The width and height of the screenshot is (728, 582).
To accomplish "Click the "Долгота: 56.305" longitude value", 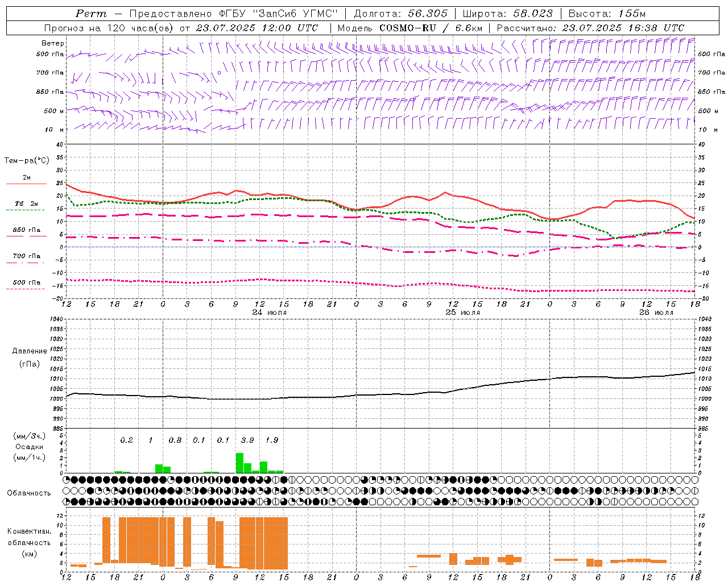I will 401,14.
